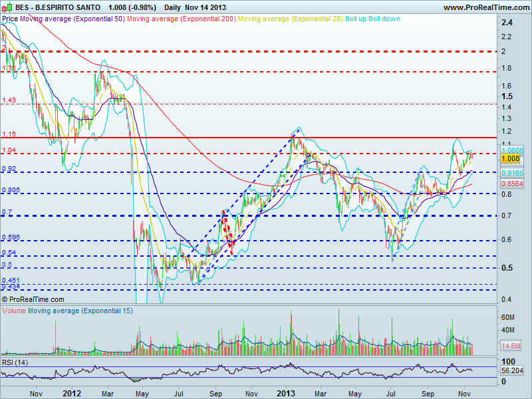
Task: Select the "14.6M" volume value tag
Action: (511, 346)
